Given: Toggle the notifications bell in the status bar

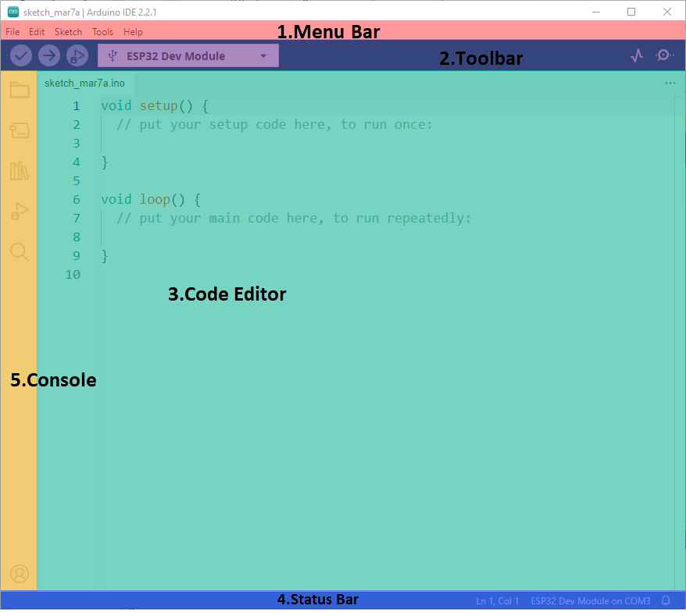Looking at the screenshot, I should point(666,600).
